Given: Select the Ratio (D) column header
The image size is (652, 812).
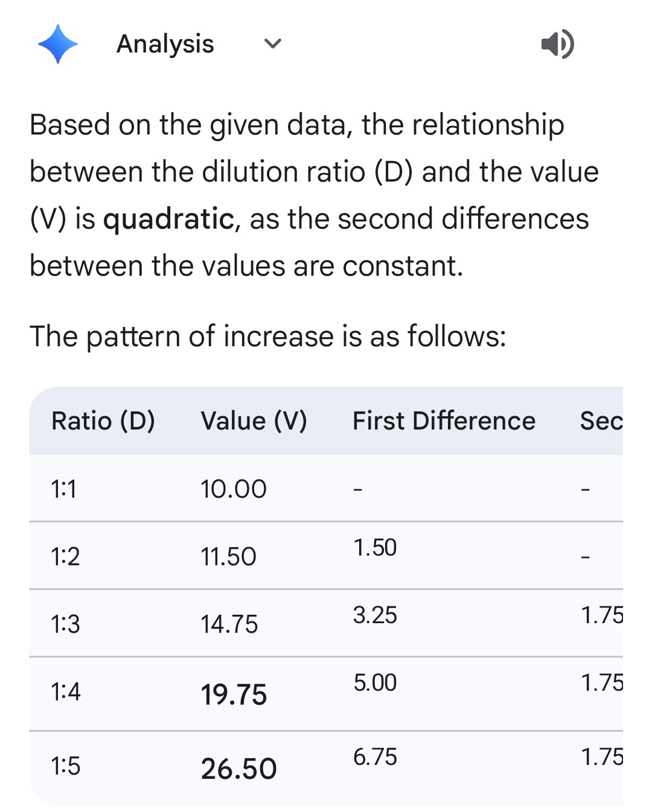Looking at the screenshot, I should (x=103, y=420).
